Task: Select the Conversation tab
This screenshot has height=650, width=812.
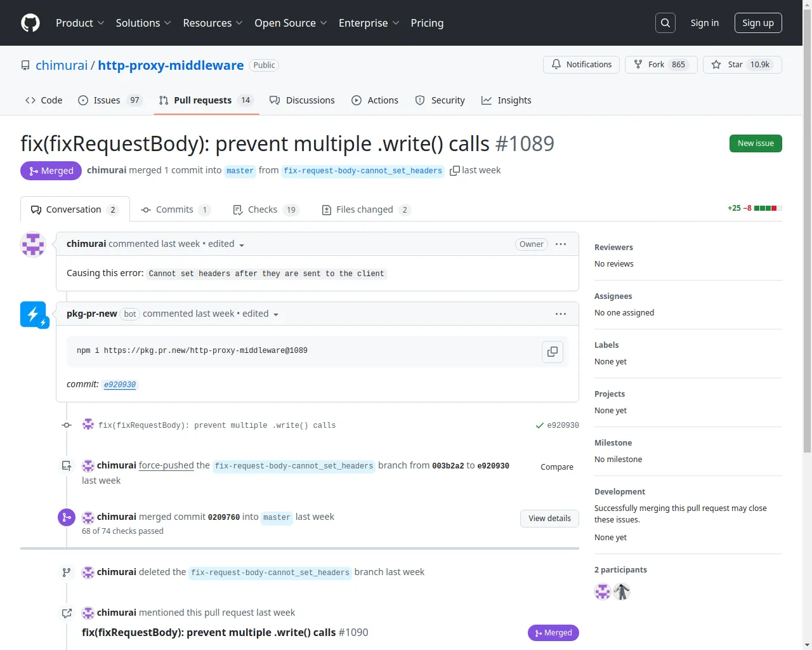Action: (x=75, y=209)
